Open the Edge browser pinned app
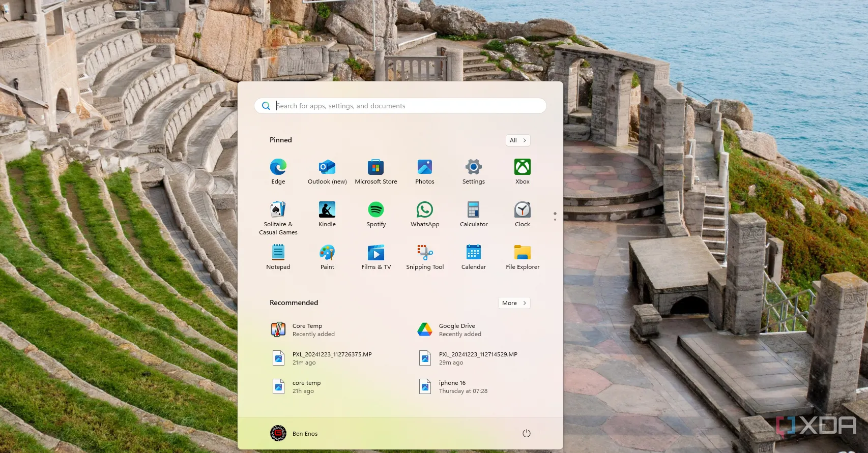The image size is (868, 453). point(278,172)
